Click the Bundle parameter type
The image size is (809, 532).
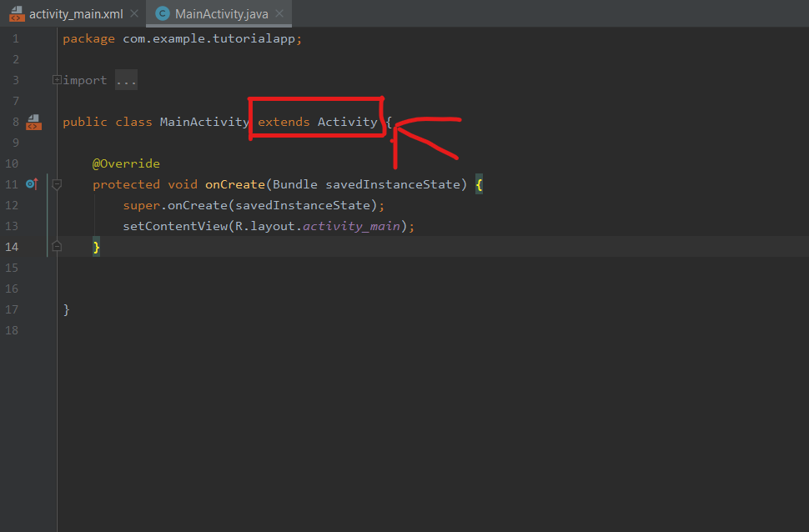tap(295, 184)
